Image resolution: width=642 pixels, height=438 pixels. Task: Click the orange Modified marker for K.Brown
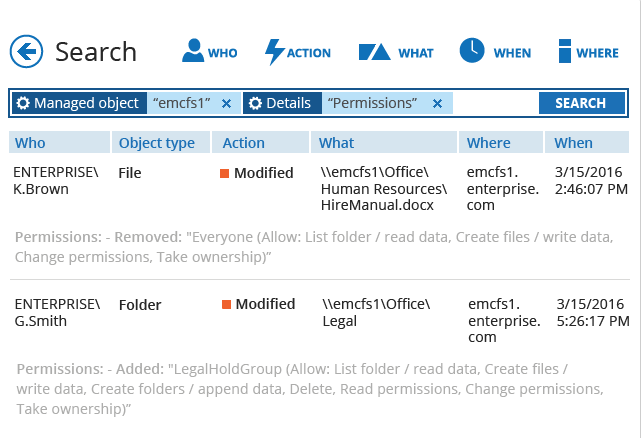pyautogui.click(x=225, y=173)
